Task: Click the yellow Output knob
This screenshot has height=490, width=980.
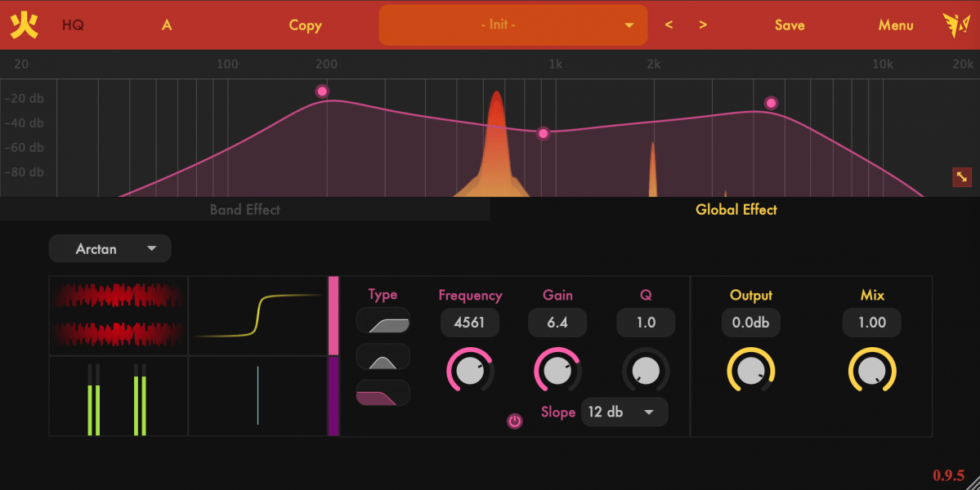Action: 750,371
